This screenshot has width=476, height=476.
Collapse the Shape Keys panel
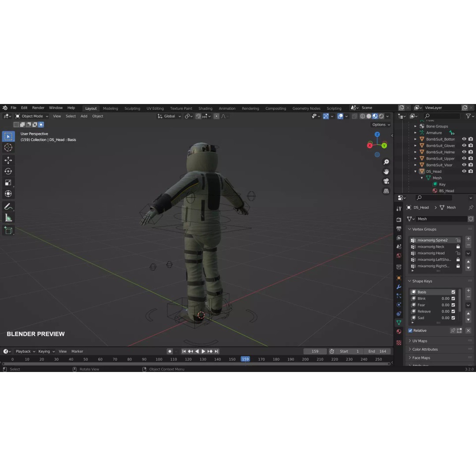tap(409, 281)
